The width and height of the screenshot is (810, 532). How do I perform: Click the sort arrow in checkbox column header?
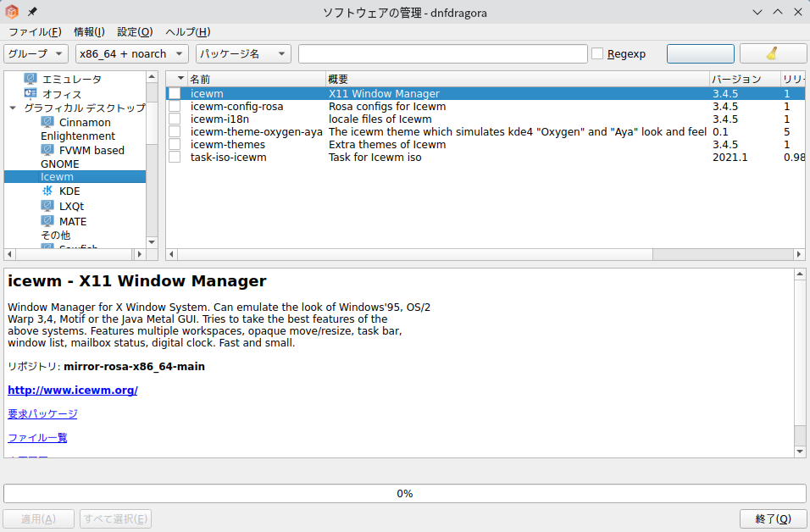click(x=180, y=79)
